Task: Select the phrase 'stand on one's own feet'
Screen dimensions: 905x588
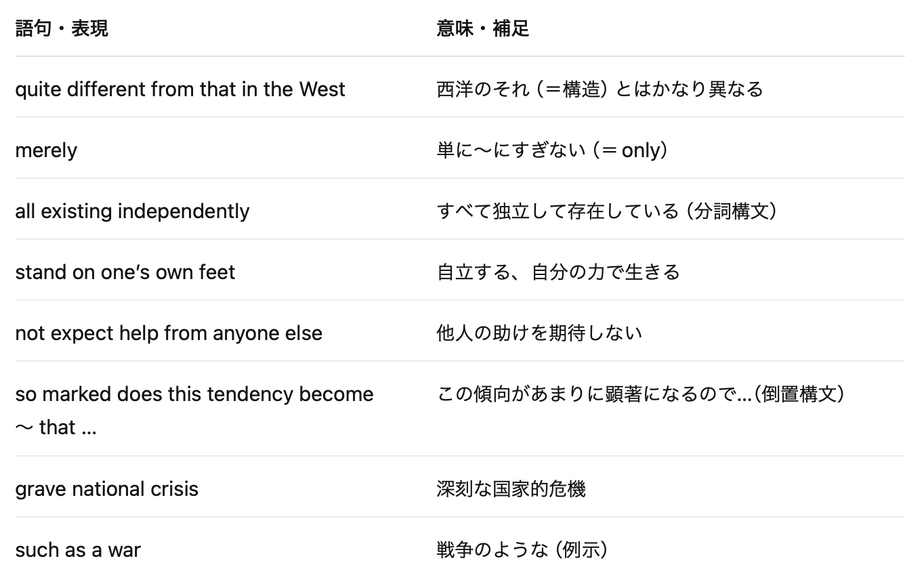Action: [125, 272]
